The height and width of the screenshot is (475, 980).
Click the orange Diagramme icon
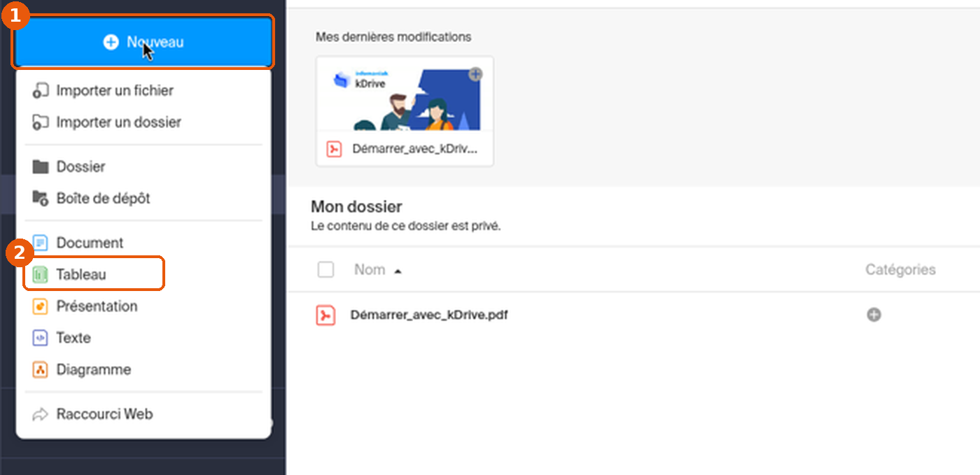tap(41, 369)
